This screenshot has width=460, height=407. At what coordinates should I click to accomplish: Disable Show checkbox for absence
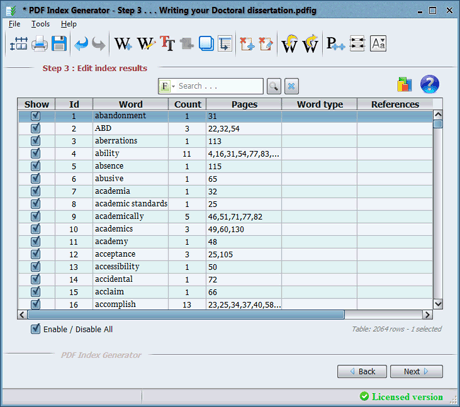click(36, 166)
